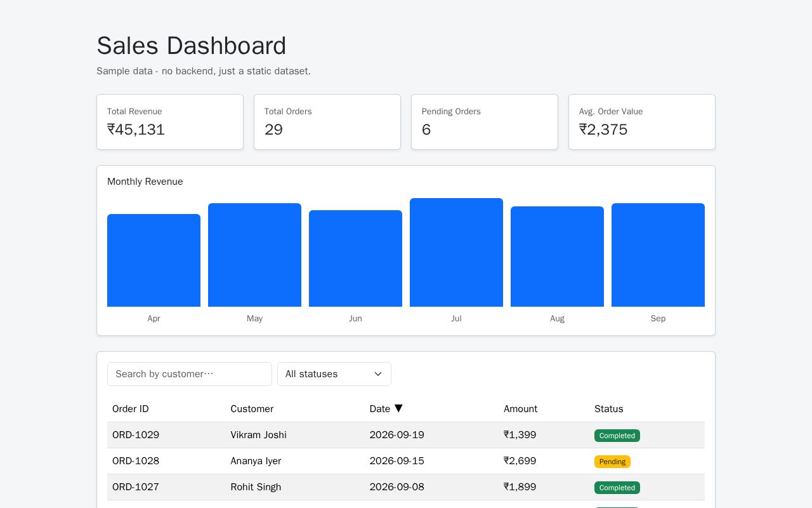This screenshot has width=812, height=508.
Task: Pick the Aug revenue bar
Action: (x=557, y=257)
